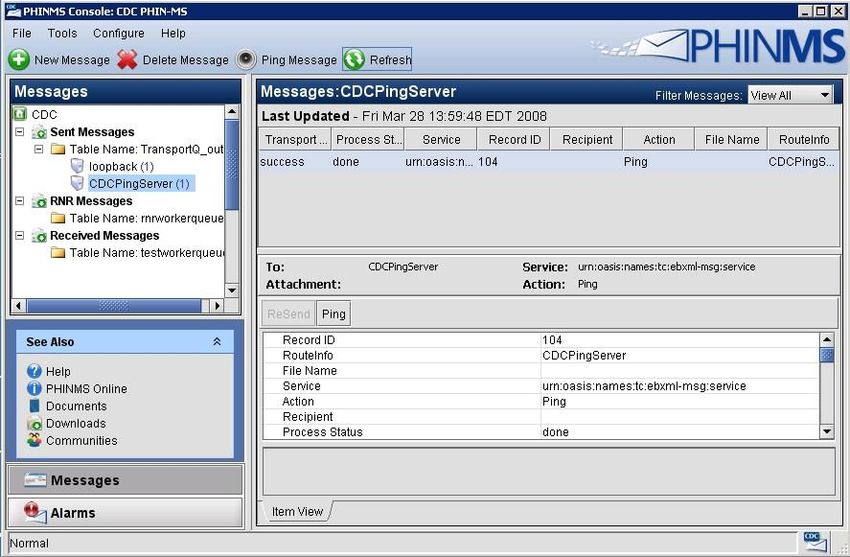Image resolution: width=850 pixels, height=557 pixels.
Task: Click the tree scrollbar up arrow
Action: (x=232, y=112)
